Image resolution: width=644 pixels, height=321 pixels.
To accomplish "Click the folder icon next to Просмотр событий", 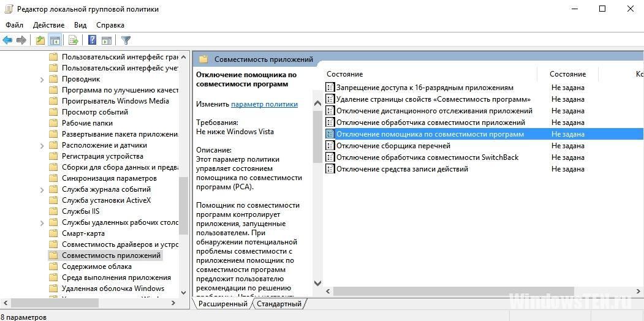I will 53,112.
